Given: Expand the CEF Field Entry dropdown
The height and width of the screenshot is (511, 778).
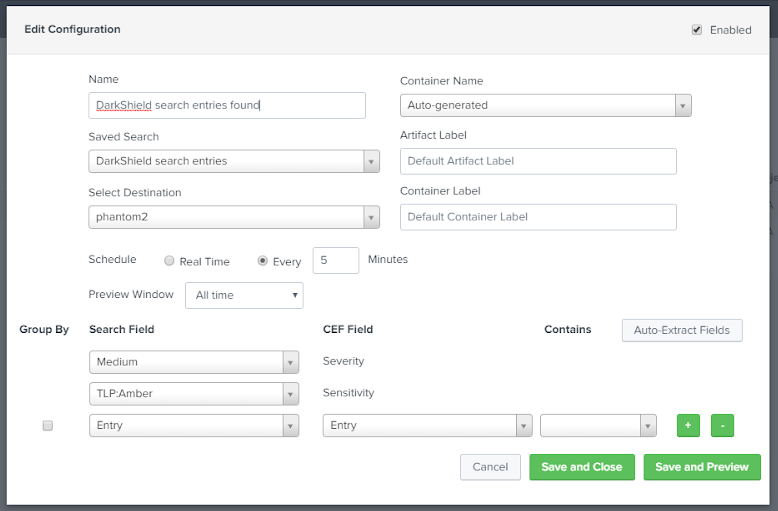Looking at the screenshot, I should point(427,425).
